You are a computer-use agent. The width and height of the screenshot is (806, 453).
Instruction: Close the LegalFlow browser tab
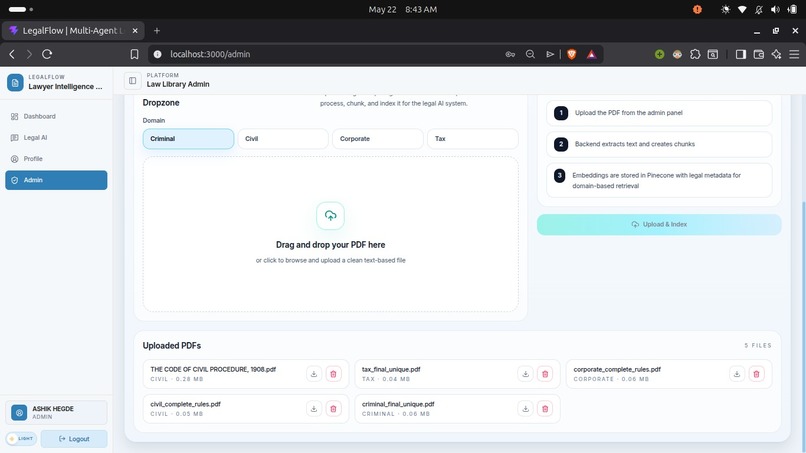(135, 31)
